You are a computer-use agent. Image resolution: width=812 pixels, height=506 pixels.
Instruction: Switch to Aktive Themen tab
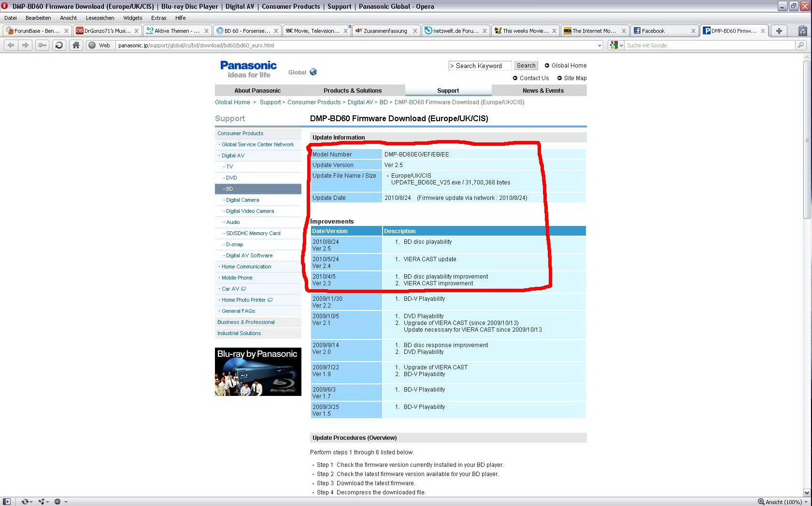[x=177, y=31]
